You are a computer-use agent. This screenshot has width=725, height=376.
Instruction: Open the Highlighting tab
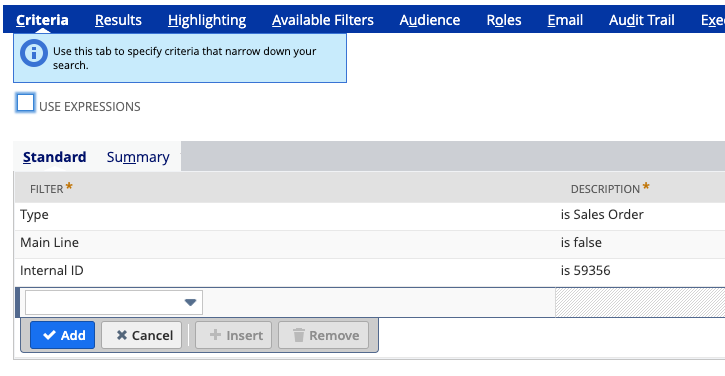207,20
